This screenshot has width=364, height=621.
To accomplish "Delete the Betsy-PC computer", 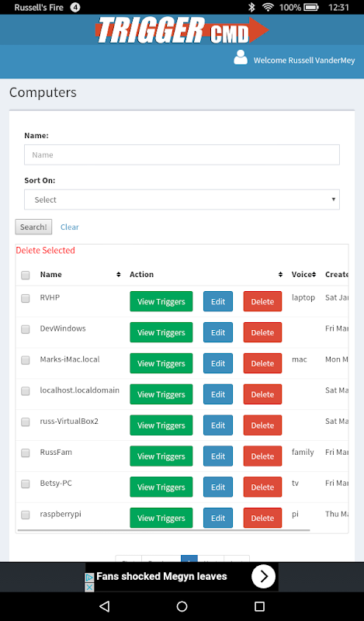I will click(262, 487).
